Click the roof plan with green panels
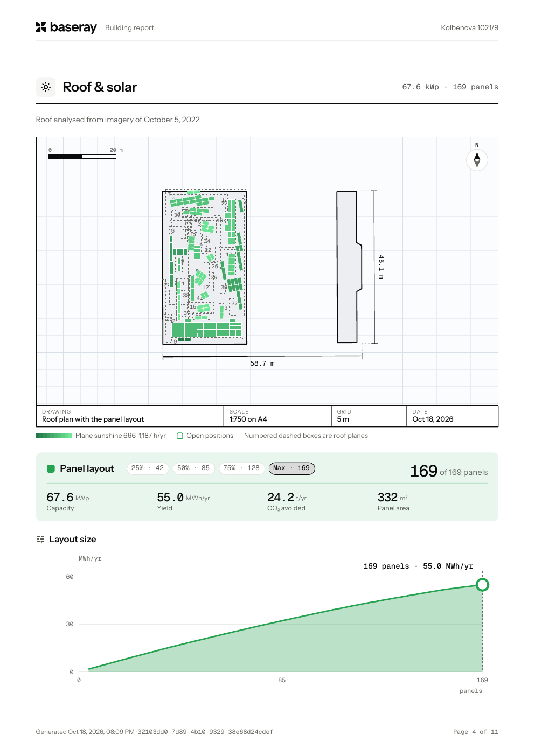 [205, 267]
